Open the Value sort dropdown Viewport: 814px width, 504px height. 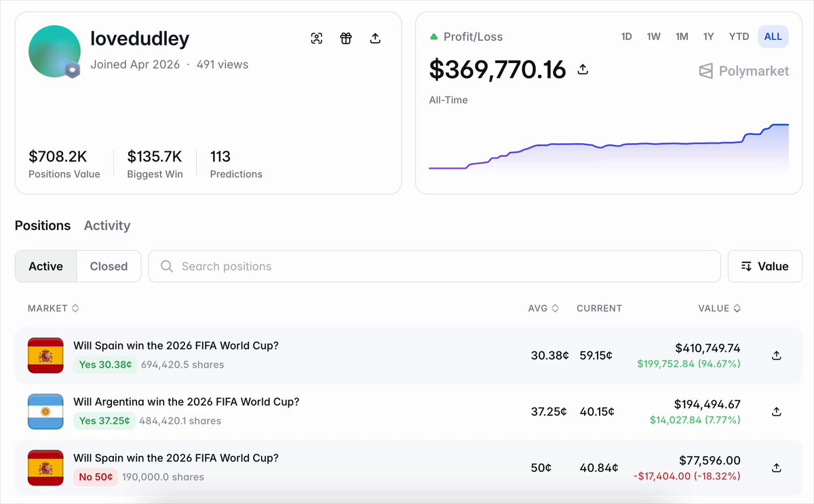765,267
